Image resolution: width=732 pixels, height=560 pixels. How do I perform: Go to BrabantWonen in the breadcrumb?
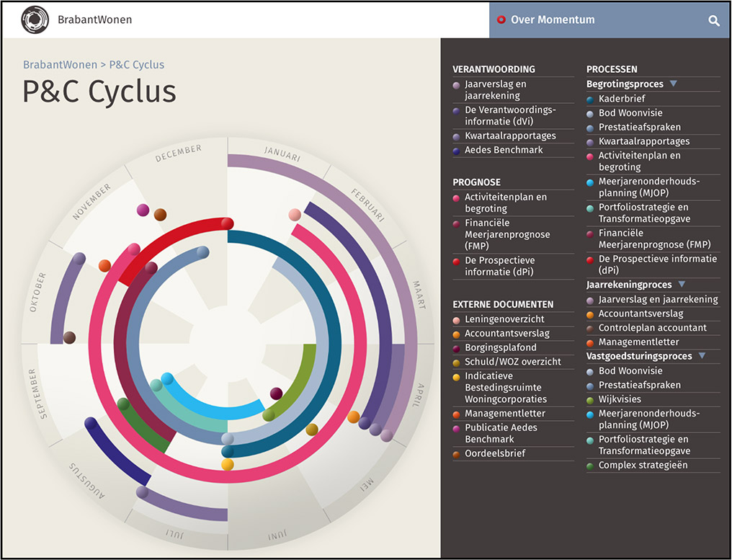(60, 64)
